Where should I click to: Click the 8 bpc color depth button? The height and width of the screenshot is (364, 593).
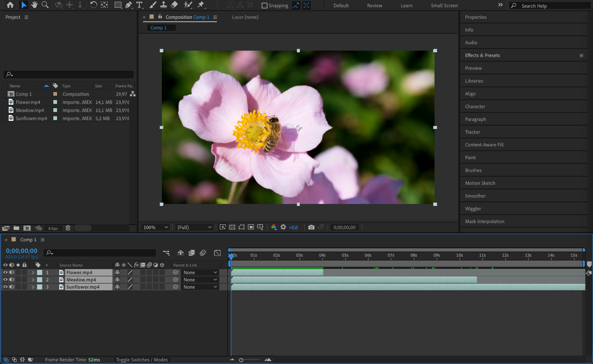tap(53, 228)
